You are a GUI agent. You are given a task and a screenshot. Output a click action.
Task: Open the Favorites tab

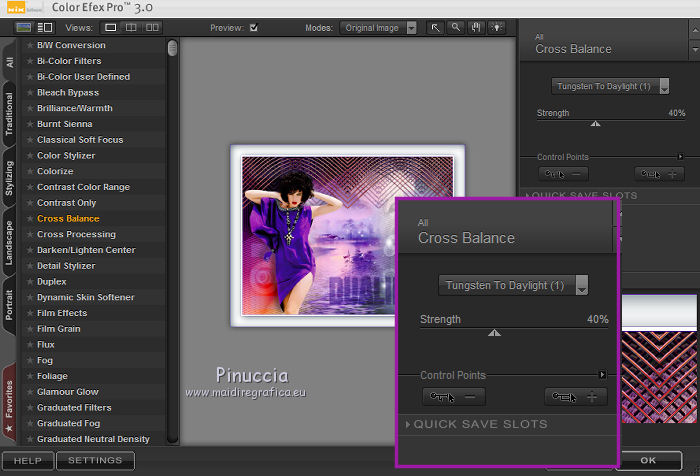click(9, 404)
